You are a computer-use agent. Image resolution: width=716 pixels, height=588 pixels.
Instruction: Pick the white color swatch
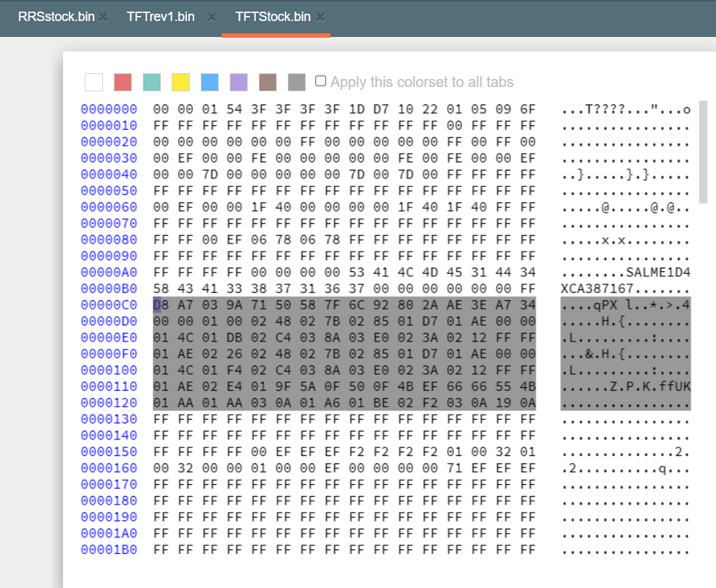(93, 82)
